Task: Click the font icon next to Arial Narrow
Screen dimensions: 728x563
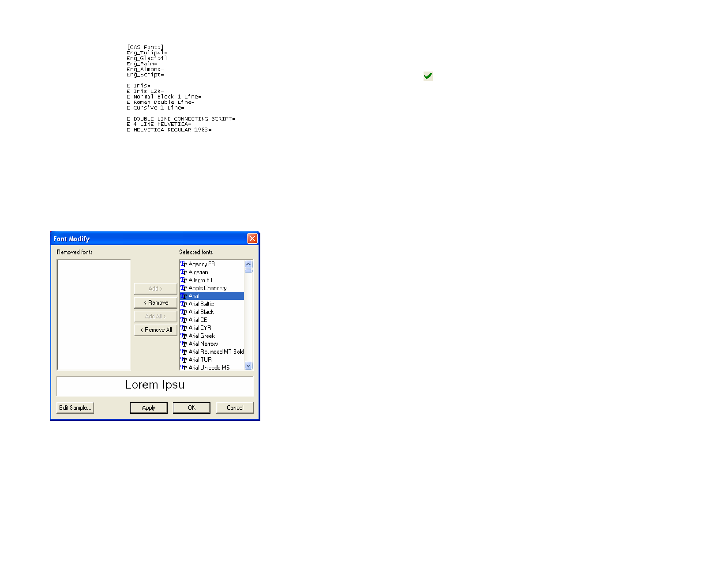Action: tap(184, 344)
